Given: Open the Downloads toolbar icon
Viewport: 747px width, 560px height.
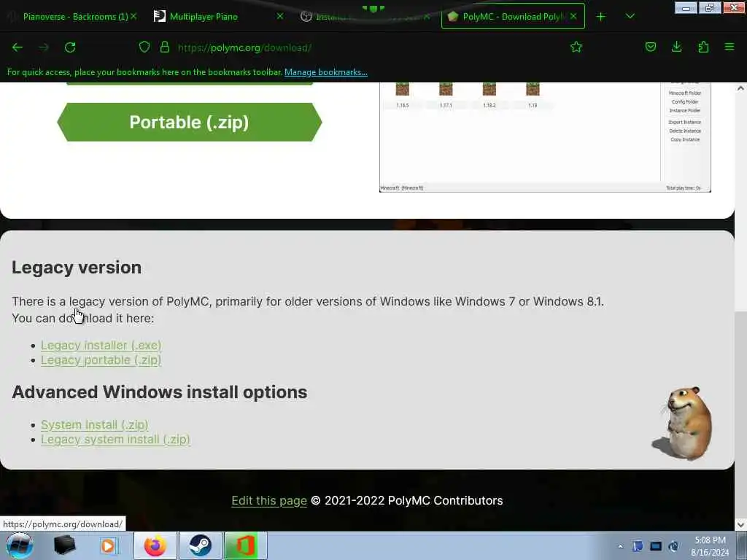Looking at the screenshot, I should click(x=676, y=47).
